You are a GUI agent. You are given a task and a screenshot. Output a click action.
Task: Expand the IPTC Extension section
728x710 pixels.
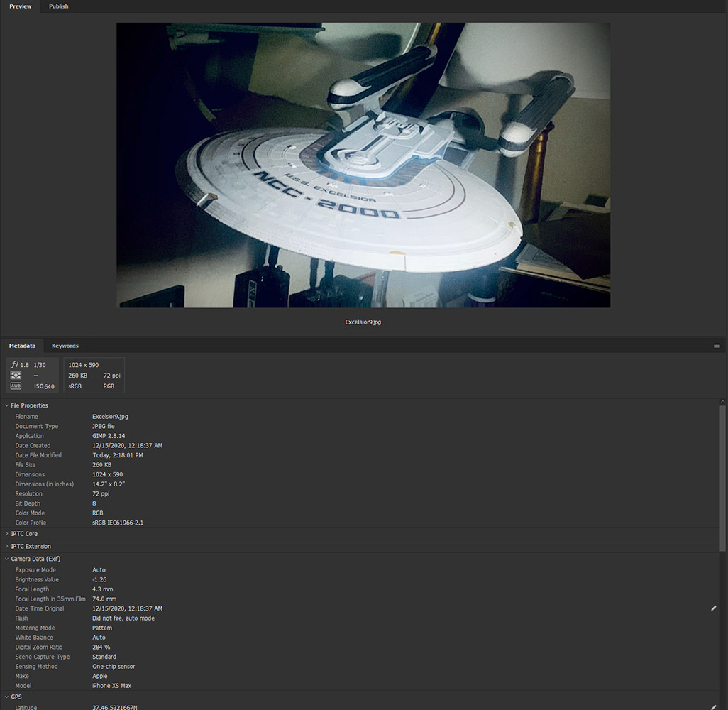[7, 546]
